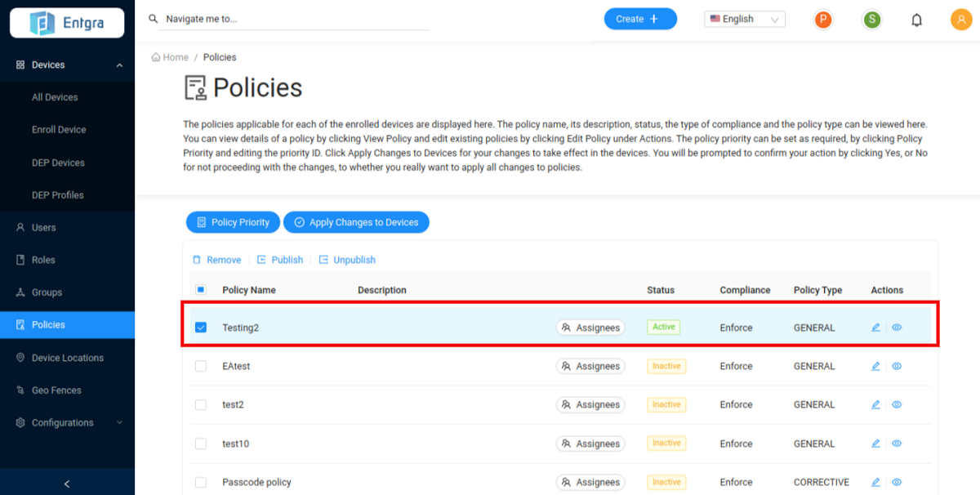Click the edit pencil for EAtest policy
980x495 pixels.
[875, 366]
